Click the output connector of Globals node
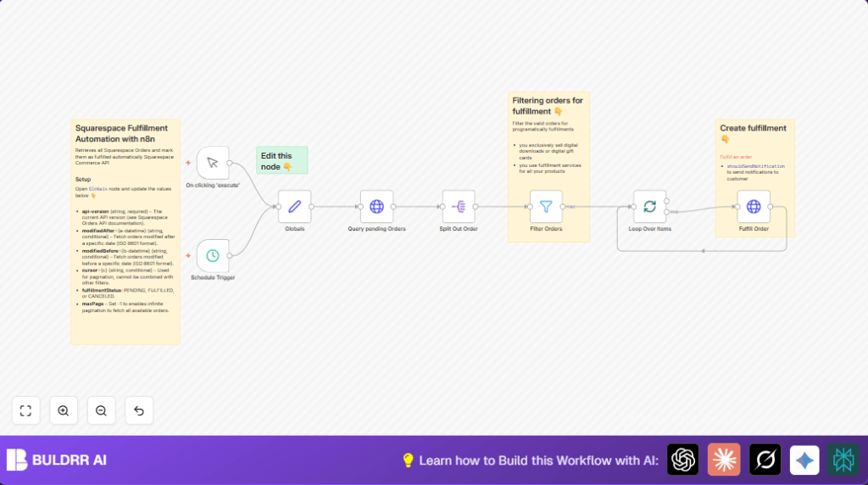 coord(311,207)
